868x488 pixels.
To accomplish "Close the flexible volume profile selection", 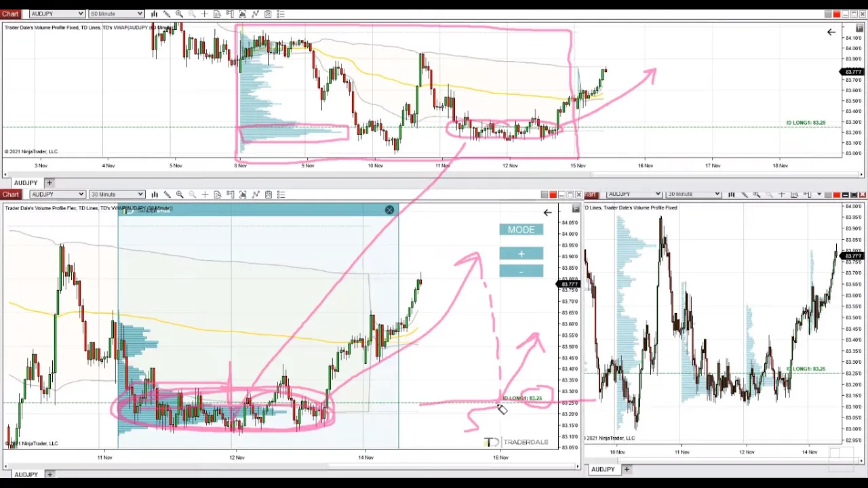I will coord(389,210).
